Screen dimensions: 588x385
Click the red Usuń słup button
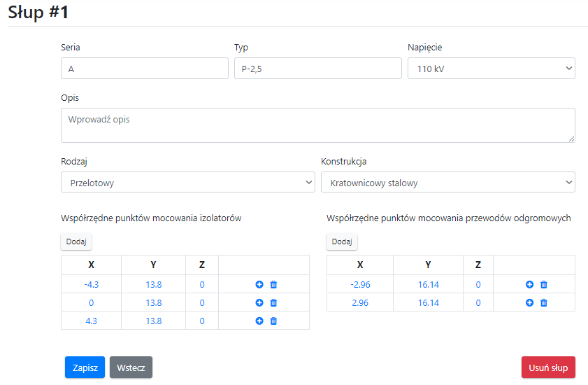[547, 367]
